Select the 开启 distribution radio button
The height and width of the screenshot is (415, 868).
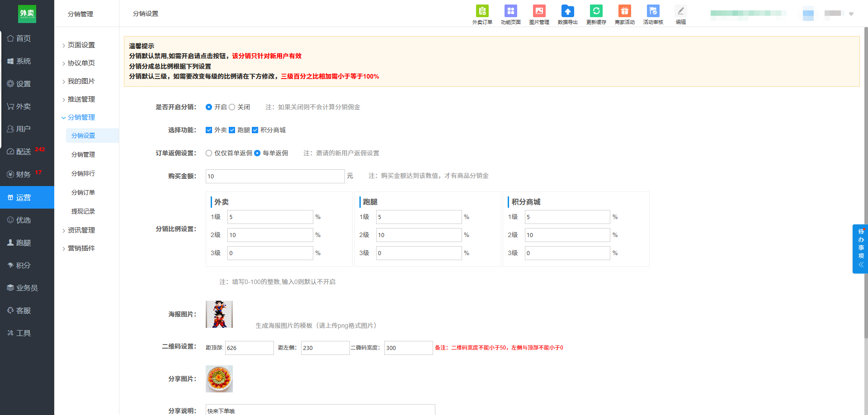(x=209, y=107)
